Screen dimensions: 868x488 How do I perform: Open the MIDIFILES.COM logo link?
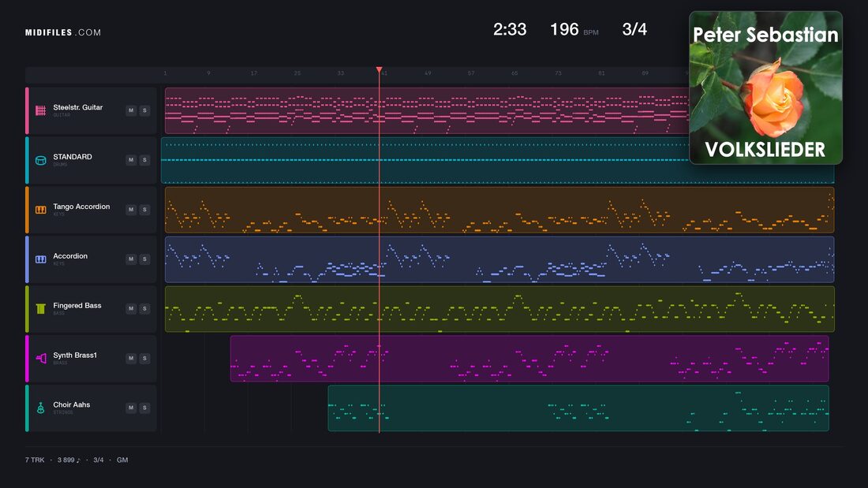[63, 32]
